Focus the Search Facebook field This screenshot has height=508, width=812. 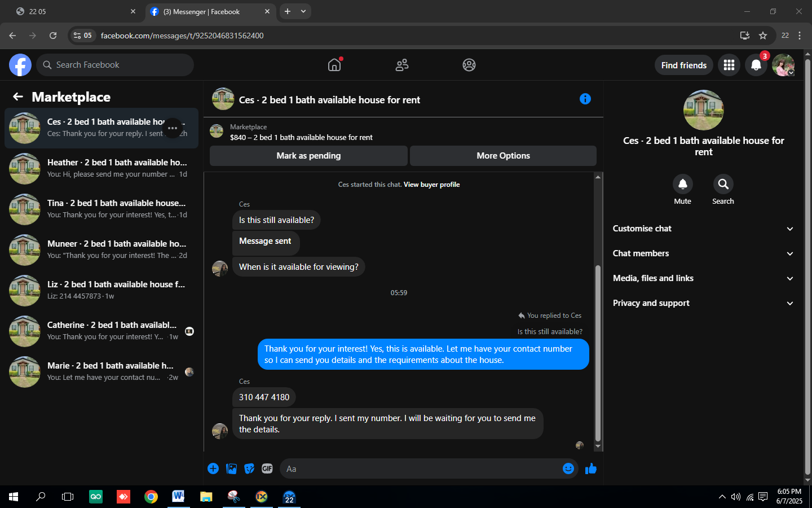[115, 65]
